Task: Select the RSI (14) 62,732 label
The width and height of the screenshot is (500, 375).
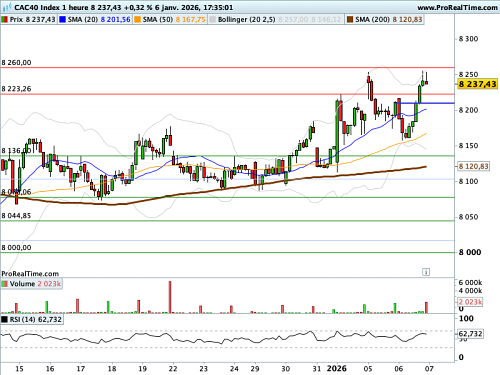Action: pyautogui.click(x=36, y=319)
